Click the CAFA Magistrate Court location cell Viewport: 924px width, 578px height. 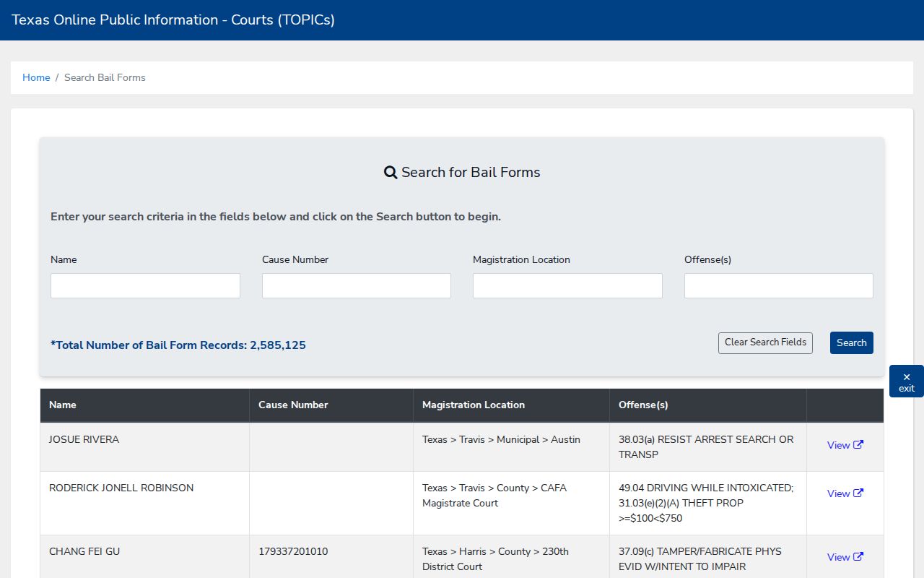click(x=511, y=504)
